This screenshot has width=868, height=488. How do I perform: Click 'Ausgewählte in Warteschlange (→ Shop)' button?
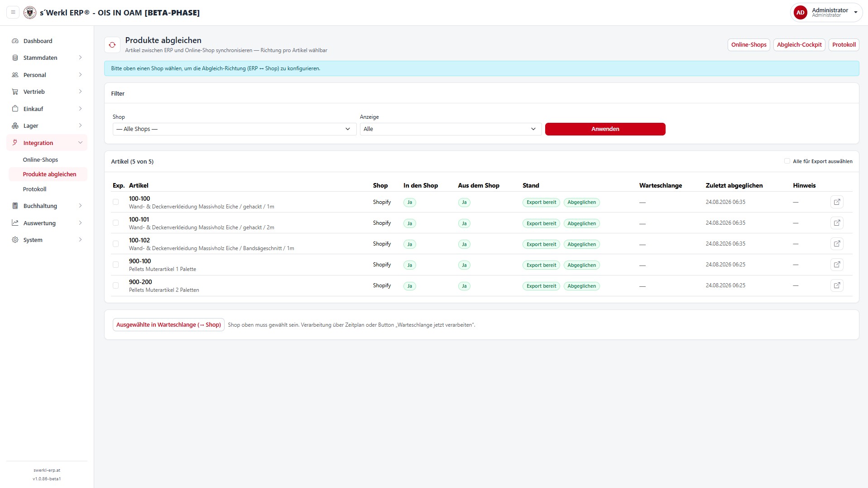coord(168,324)
